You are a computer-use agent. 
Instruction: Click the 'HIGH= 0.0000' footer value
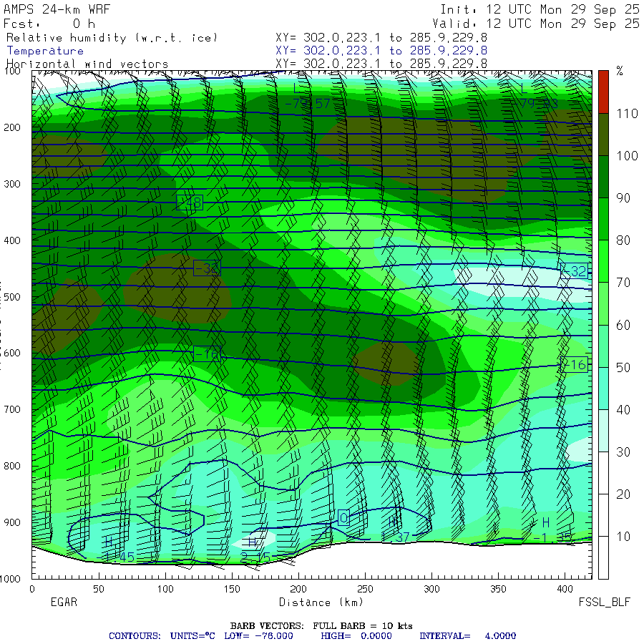356,636
